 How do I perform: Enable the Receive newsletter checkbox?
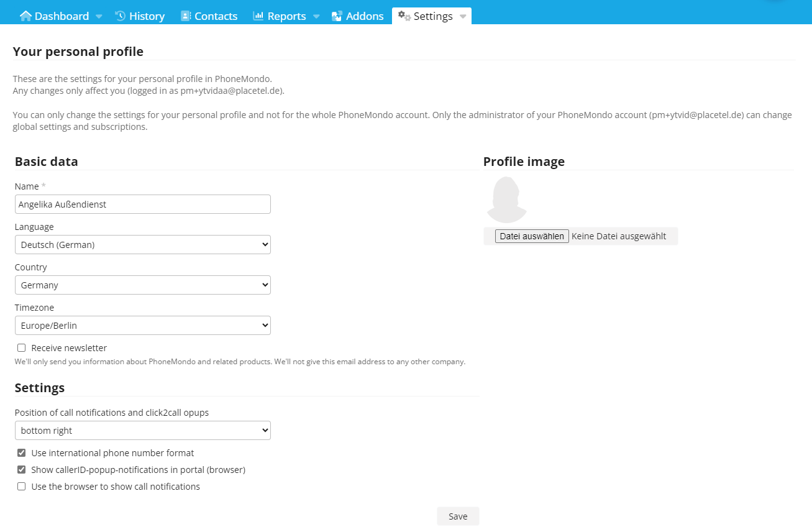(x=22, y=348)
